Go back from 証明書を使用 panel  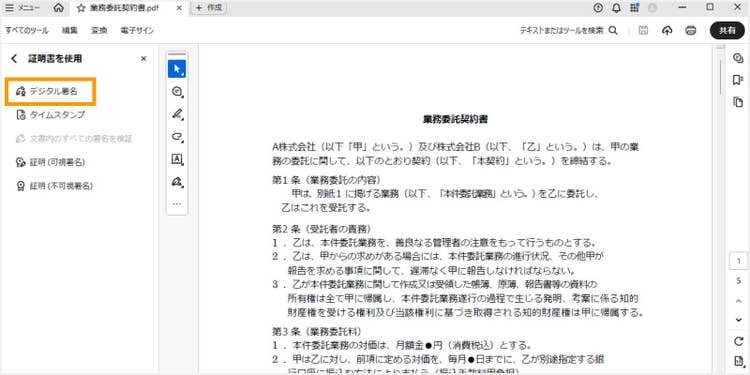pyautogui.click(x=14, y=58)
